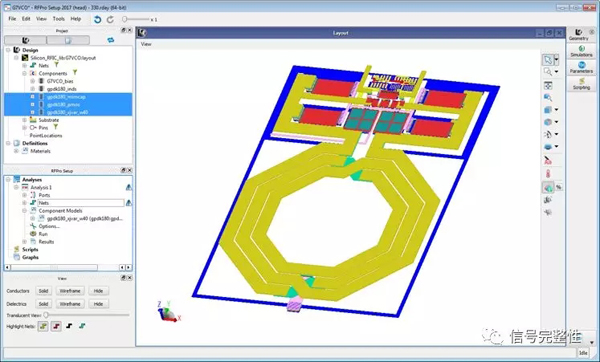Click the Translucent View slider handle

(x=46, y=315)
